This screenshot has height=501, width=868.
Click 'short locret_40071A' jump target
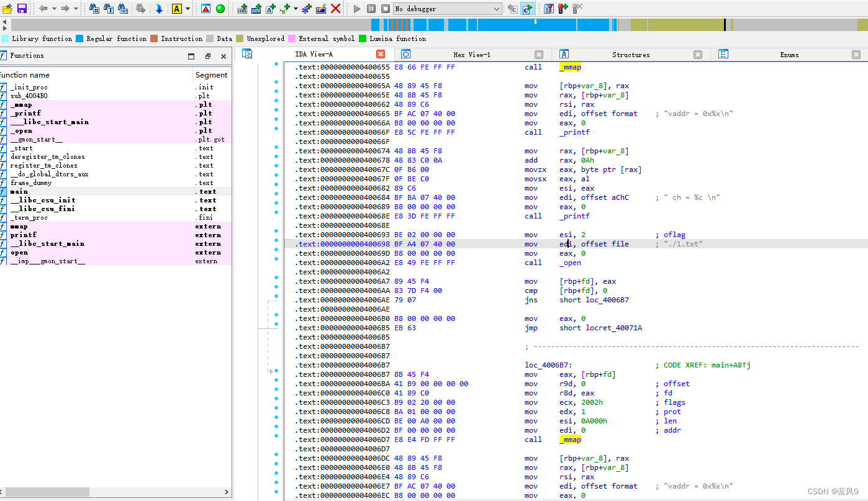pos(600,328)
